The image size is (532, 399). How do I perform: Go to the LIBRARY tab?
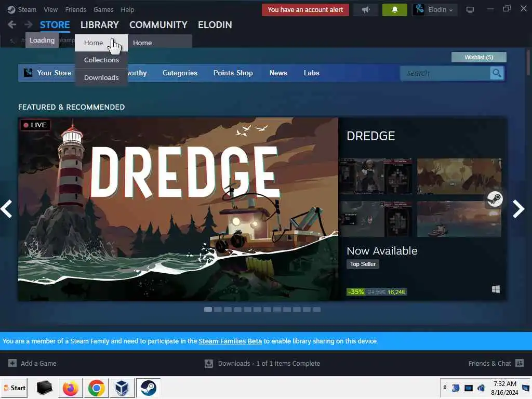99,25
